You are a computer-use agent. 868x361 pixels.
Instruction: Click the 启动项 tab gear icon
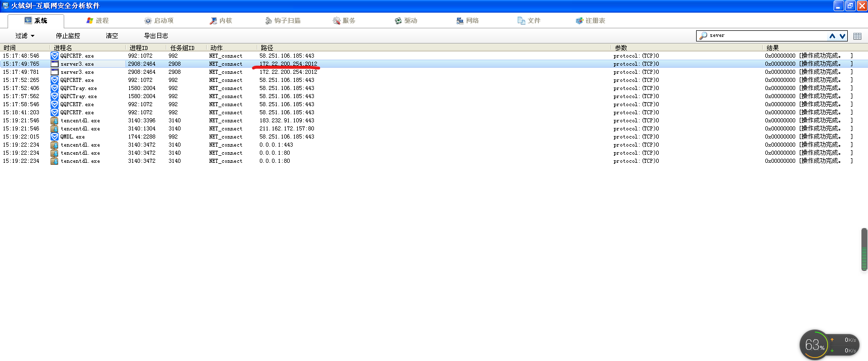(x=148, y=21)
